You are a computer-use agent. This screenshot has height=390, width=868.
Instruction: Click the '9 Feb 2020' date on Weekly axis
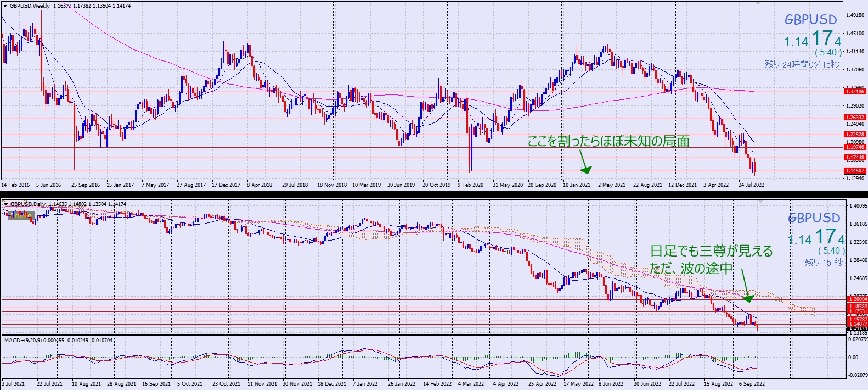click(470, 185)
